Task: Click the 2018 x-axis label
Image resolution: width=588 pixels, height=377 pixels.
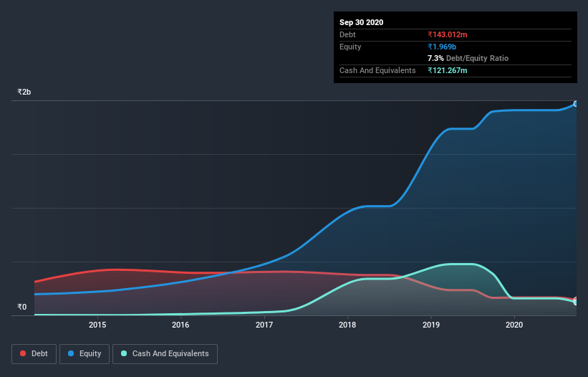Action: [x=347, y=325]
